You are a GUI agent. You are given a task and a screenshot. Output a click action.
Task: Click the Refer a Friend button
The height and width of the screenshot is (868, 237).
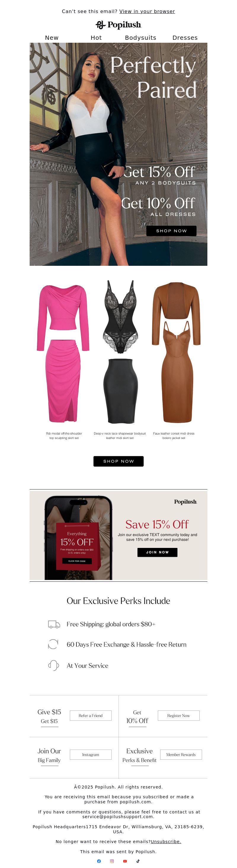click(91, 715)
